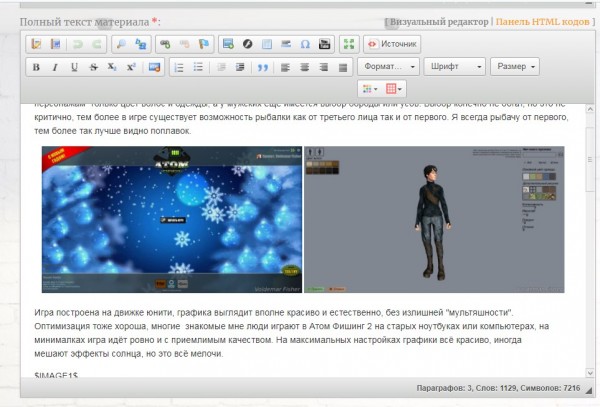Apply superscript formatting
The width and height of the screenshot is (600, 407).
click(x=131, y=67)
